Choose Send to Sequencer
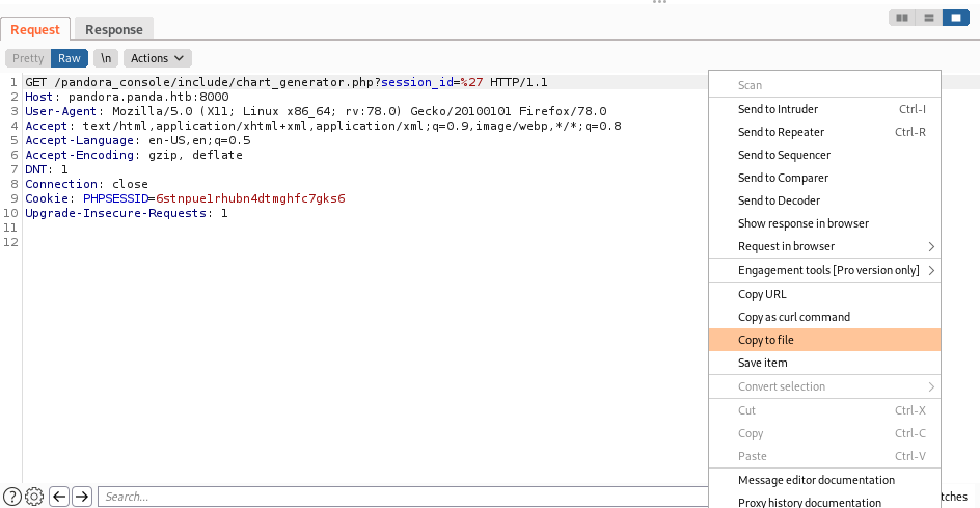Image resolution: width=980 pixels, height=508 pixels. click(825, 155)
